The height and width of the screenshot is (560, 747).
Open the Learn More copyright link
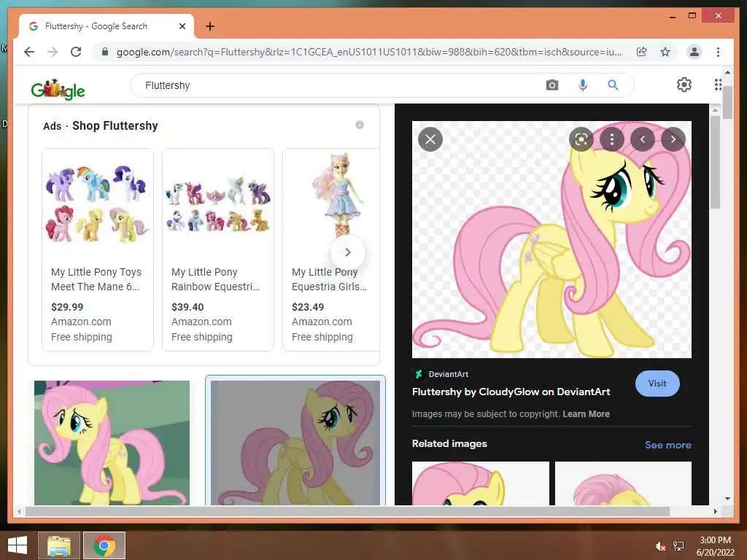(x=586, y=414)
